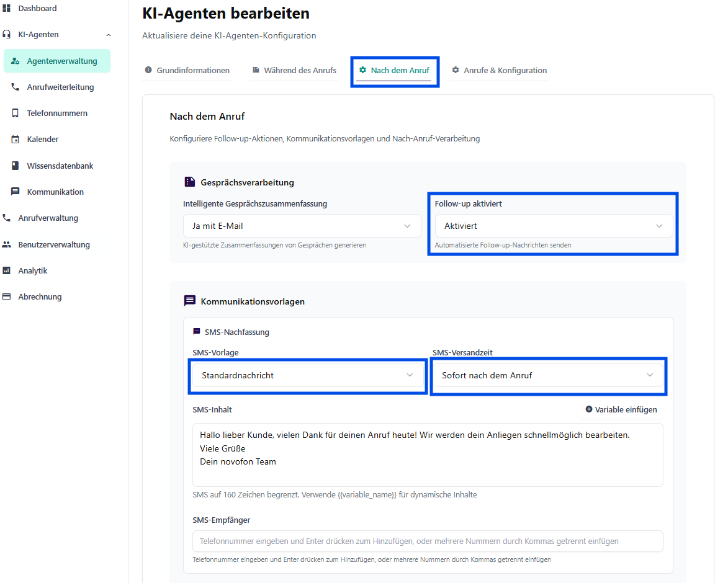Screen dimensions: 728x583
Task: Click the SMS-Empfänger phone number field
Action: click(427, 541)
